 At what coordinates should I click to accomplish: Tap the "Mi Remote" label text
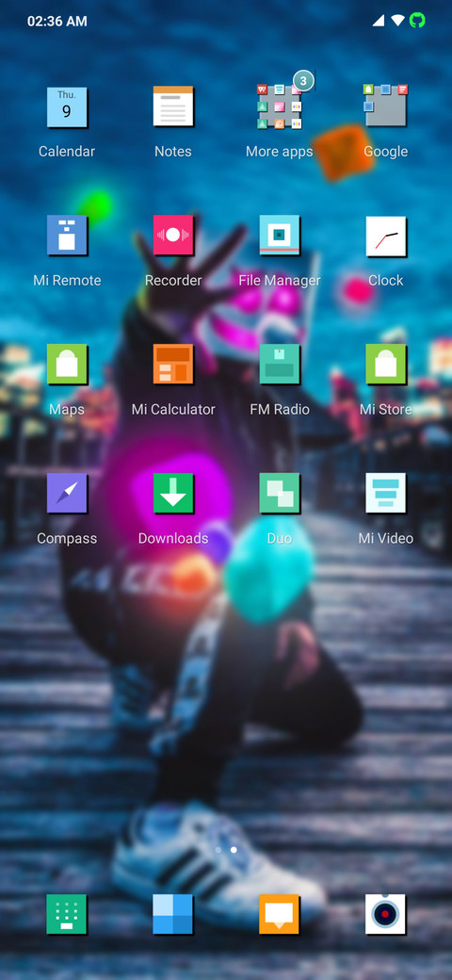click(x=67, y=281)
